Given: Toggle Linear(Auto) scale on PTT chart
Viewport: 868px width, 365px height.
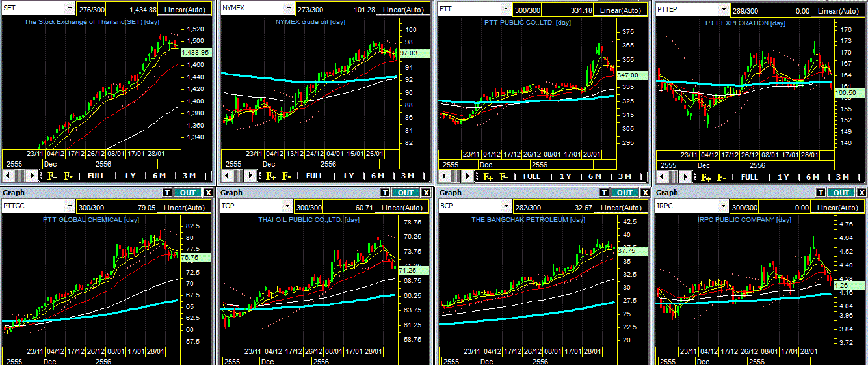Looking at the screenshot, I should [x=621, y=9].
